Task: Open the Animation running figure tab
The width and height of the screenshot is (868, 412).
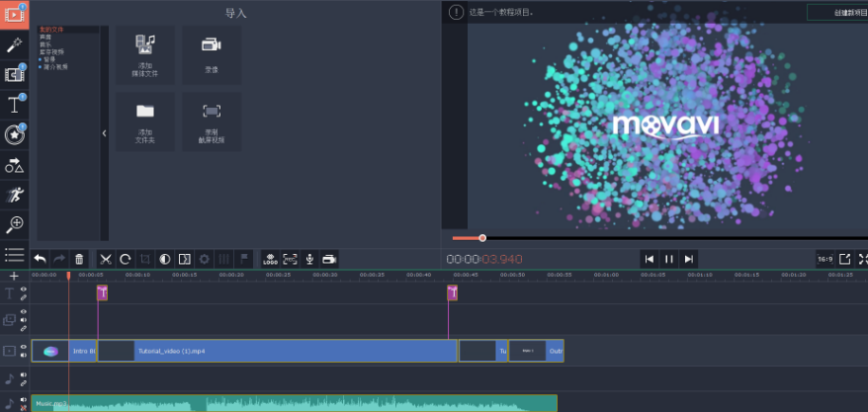Action: coord(15,195)
